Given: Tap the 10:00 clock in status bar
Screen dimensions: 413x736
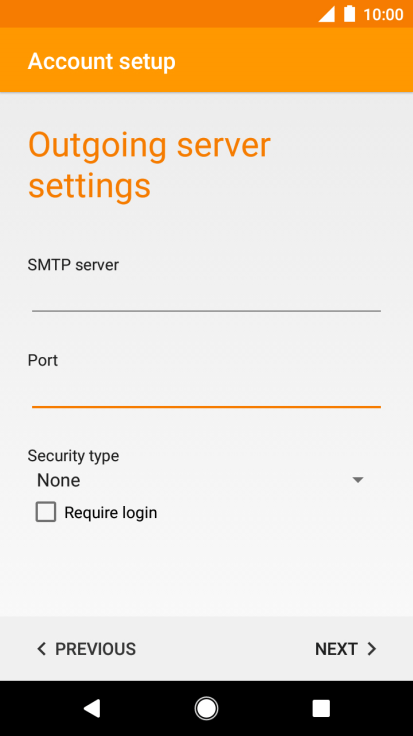Looking at the screenshot, I should [383, 15].
